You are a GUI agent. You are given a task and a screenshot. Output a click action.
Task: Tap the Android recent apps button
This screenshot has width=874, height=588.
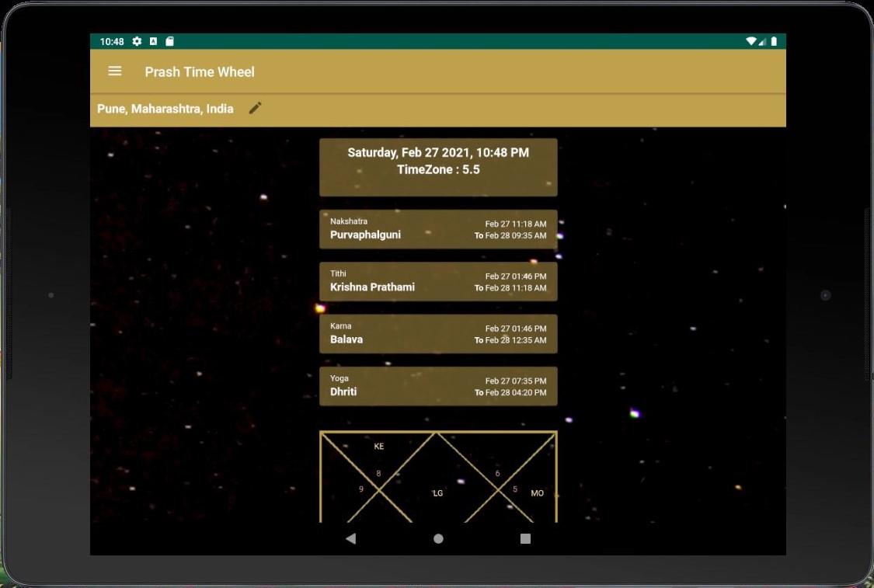525,538
